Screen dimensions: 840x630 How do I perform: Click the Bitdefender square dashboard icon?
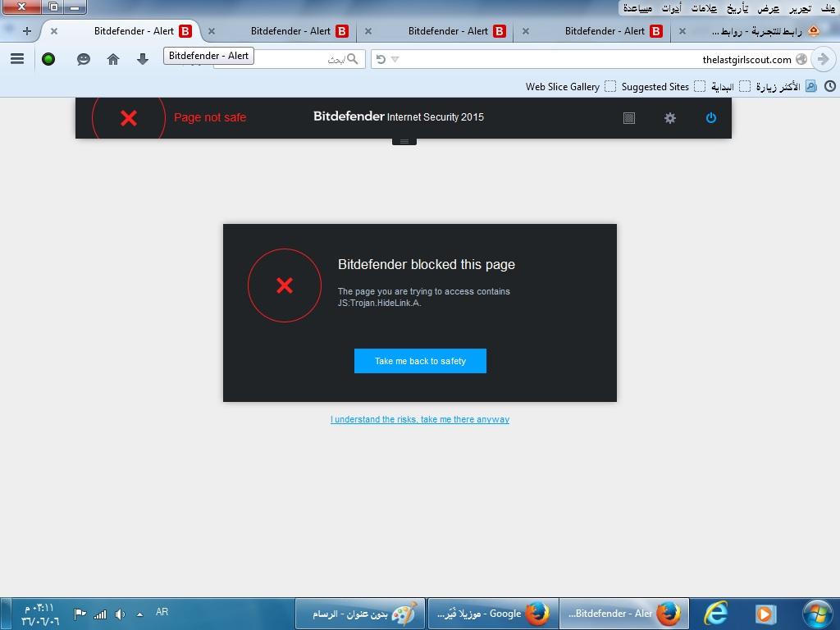click(x=629, y=118)
